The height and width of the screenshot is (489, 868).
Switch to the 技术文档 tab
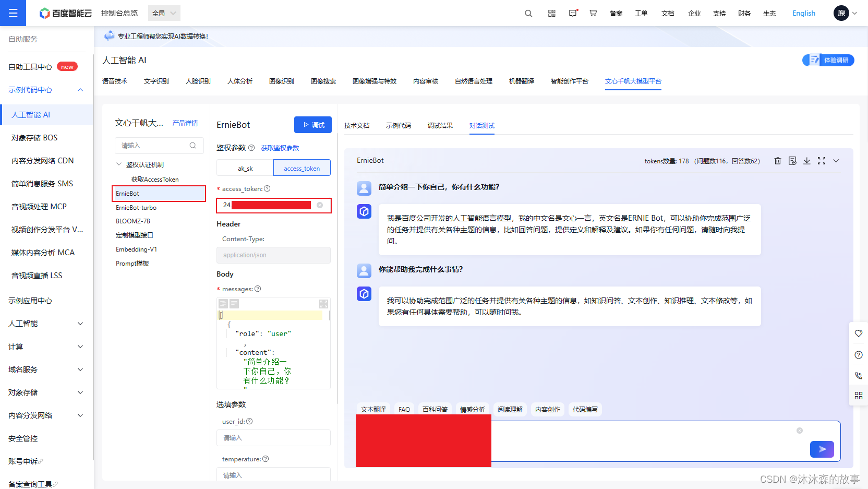[357, 126]
